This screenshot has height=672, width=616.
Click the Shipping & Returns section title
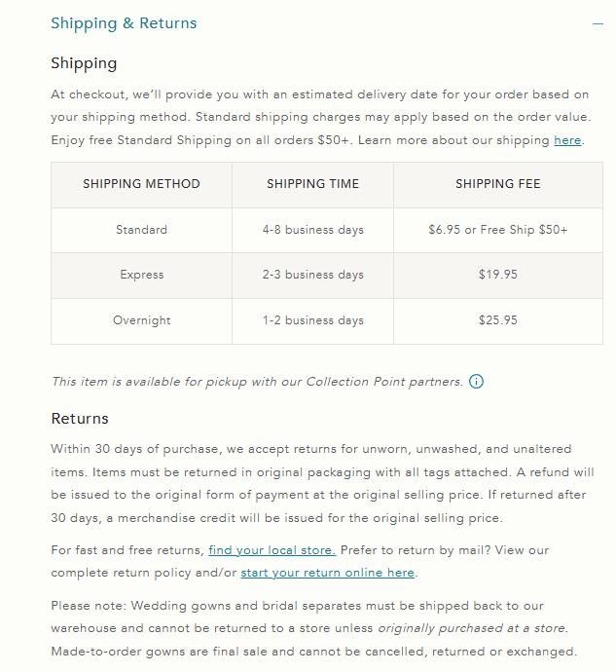(x=124, y=23)
